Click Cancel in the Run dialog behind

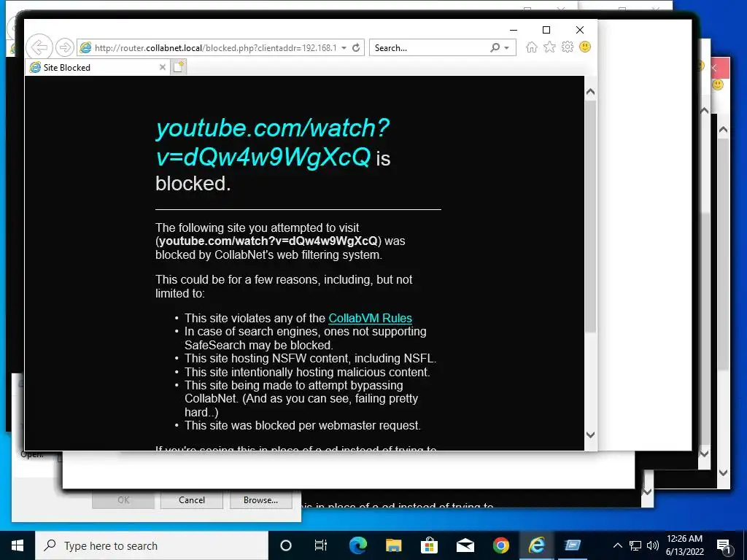click(x=192, y=500)
